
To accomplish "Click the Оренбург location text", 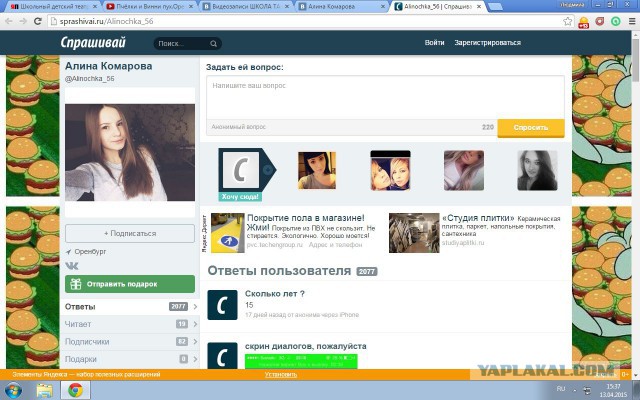I will pos(90,251).
